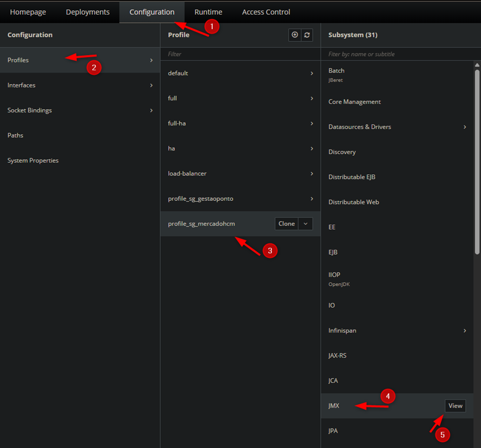Select the Batch JBeret subsystem
481x448 pixels.
[x=337, y=74]
